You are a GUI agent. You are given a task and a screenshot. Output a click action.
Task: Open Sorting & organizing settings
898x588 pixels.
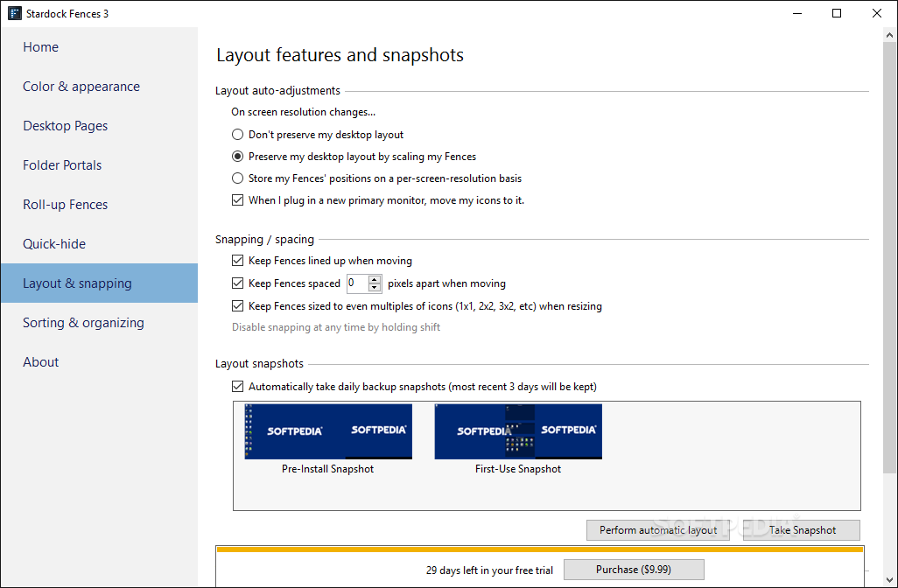[99, 322]
